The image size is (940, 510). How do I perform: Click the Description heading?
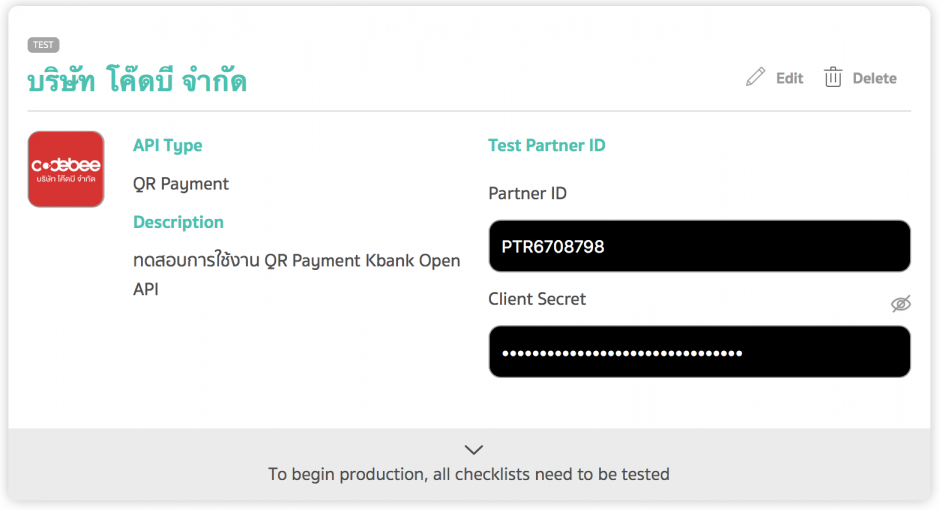point(178,222)
